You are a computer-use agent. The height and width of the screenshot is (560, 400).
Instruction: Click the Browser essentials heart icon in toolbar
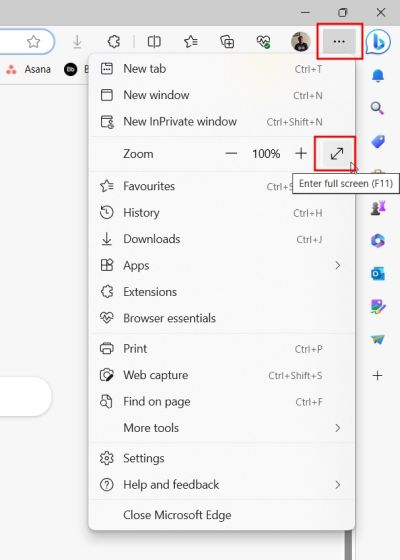[264, 42]
